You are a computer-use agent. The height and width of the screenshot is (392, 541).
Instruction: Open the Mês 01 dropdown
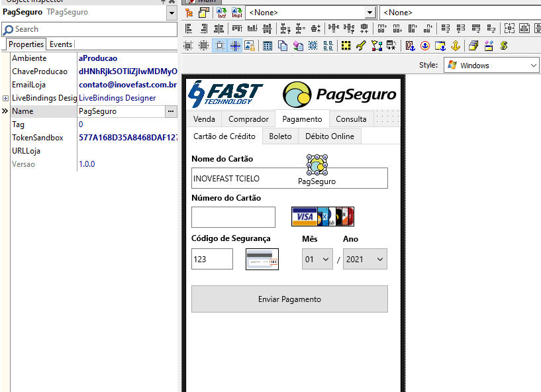coord(317,259)
